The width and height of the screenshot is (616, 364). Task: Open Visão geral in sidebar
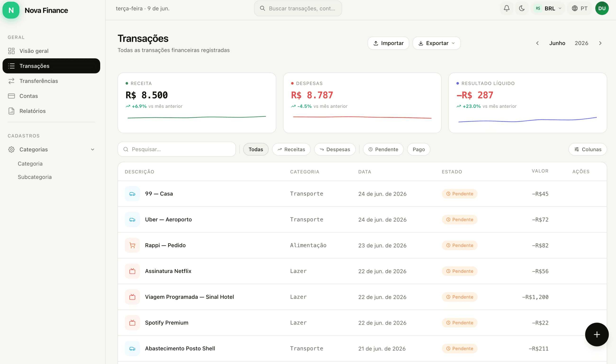[51, 51]
